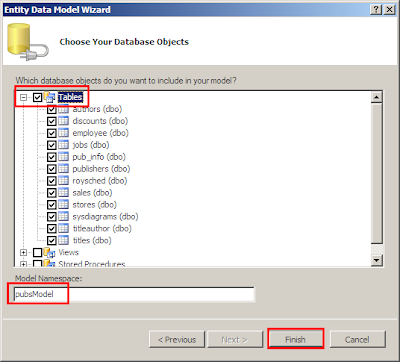Select the discounts (dbo) row text
This screenshot has height=362, width=400.
click(100, 121)
